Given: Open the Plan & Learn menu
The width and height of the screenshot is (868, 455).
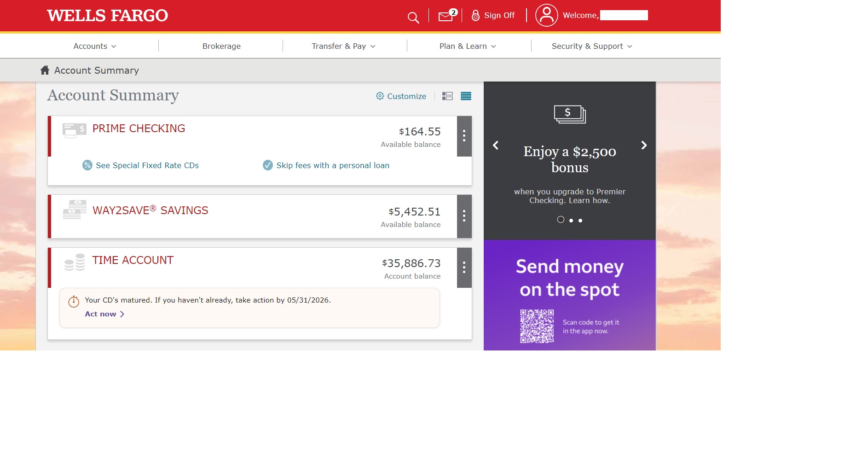Looking at the screenshot, I should [x=468, y=46].
